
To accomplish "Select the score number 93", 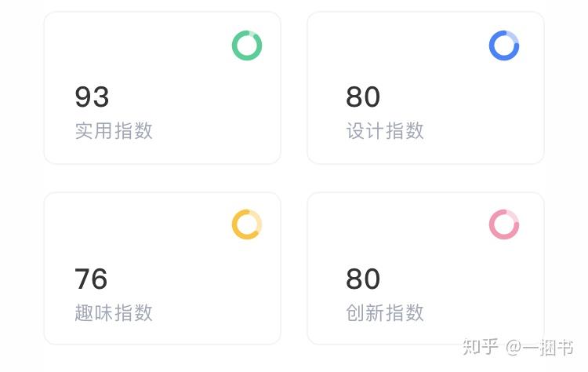I will pyautogui.click(x=92, y=97).
